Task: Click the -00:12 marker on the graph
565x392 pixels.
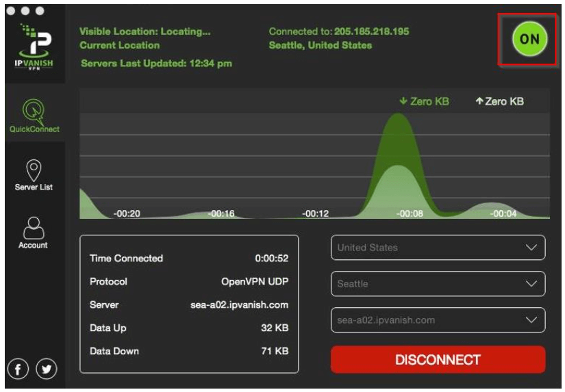Action: point(315,214)
